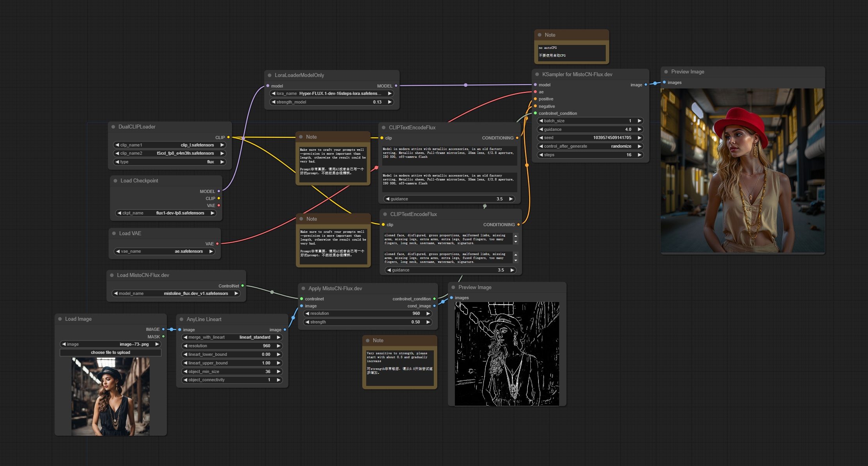The width and height of the screenshot is (868, 466).
Task: Open clip_name1 clip_l.safetensors dropdown
Action: coord(170,145)
